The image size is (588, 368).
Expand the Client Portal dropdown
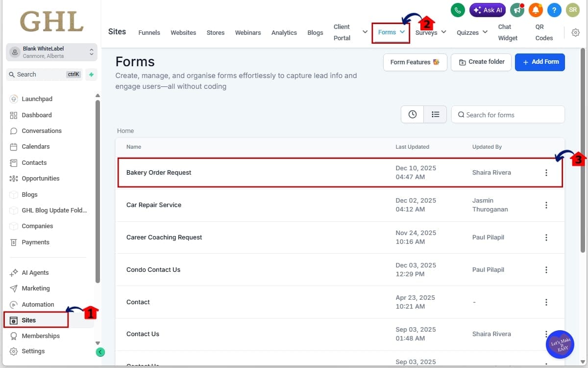[365, 31]
